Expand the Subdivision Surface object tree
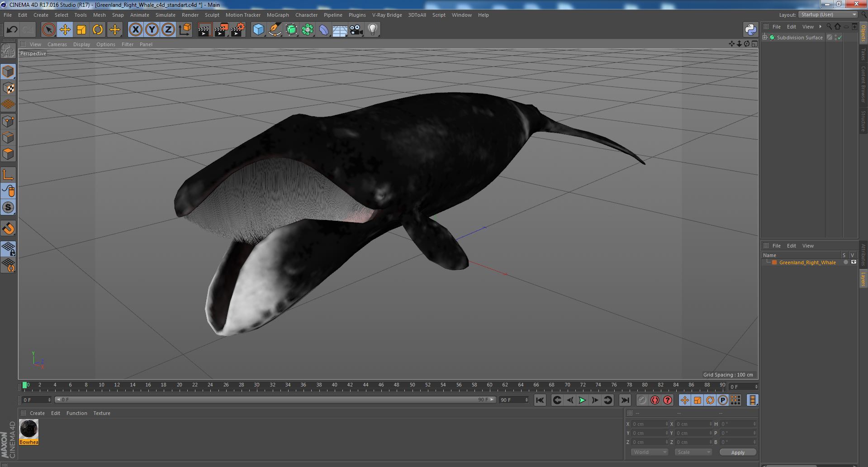This screenshot has height=467, width=868. 765,38
